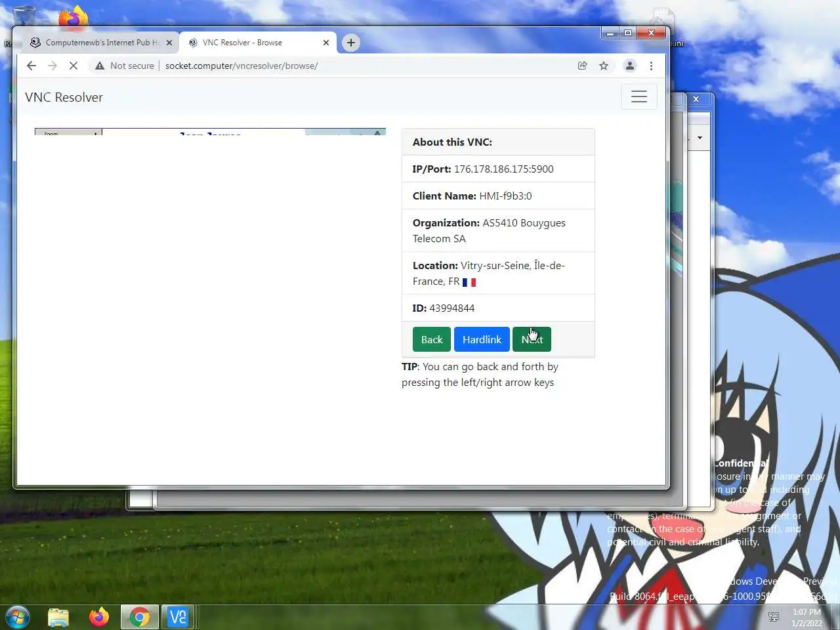Click the Location Vitry-sur-Seine text
This screenshot has height=630, width=840.
(x=489, y=273)
